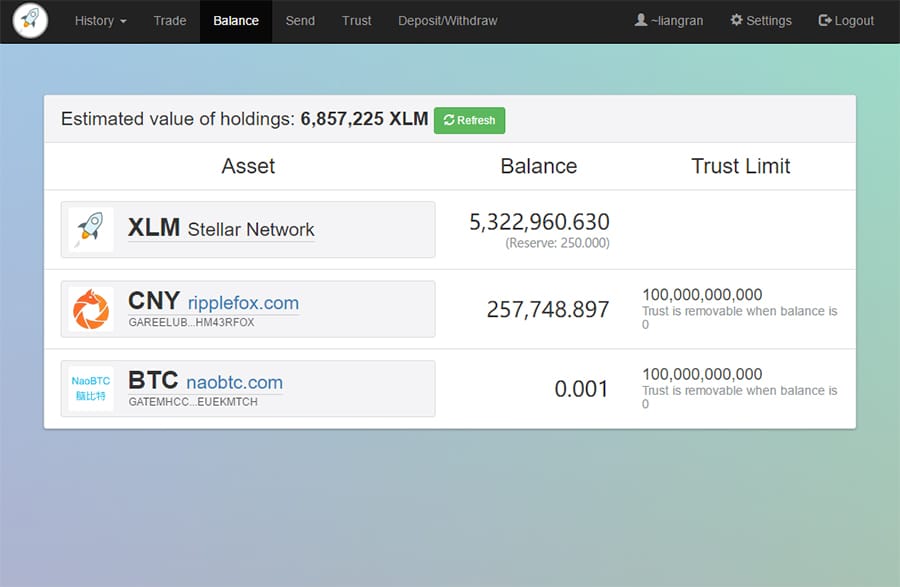Image resolution: width=900 pixels, height=587 pixels.
Task: Click the Stellar Network asset name
Action: click(x=251, y=230)
